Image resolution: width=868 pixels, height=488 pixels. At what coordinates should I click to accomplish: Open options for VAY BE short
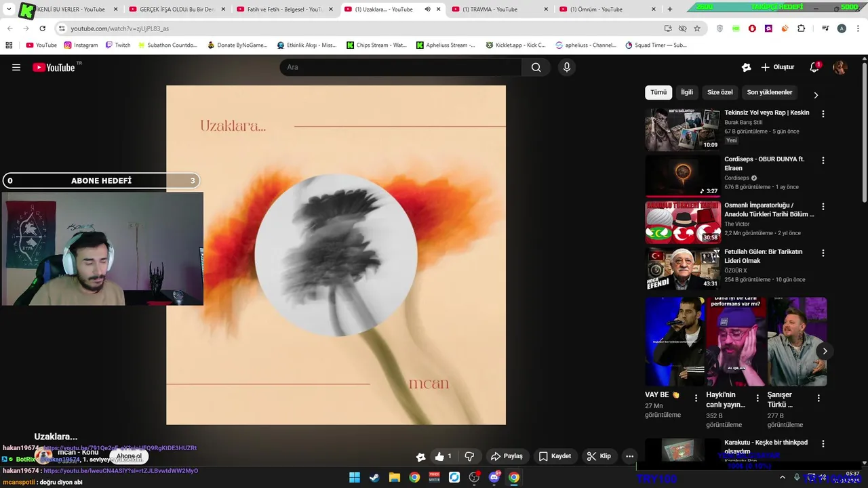pos(696,399)
